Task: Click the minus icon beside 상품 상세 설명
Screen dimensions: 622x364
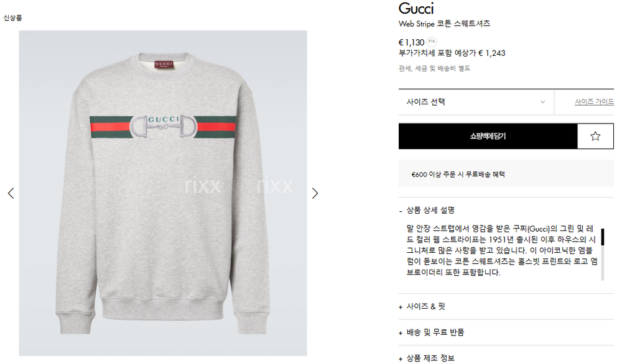Action: pos(401,211)
